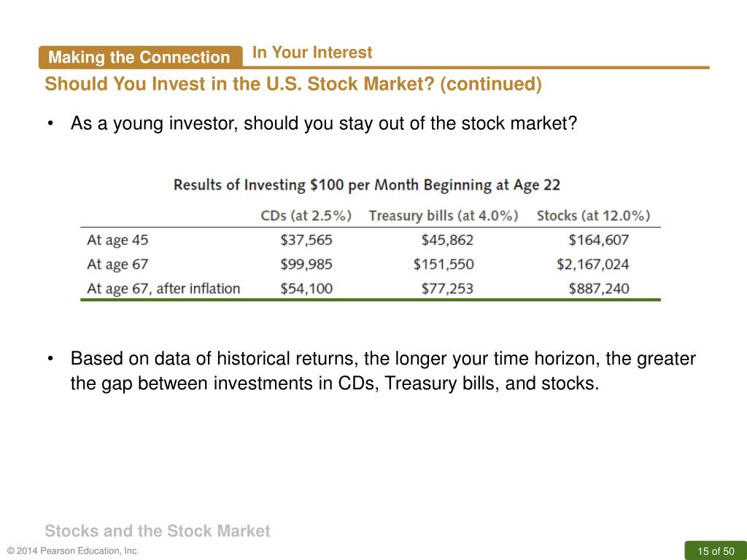Click the $54,100 CDs after-inflation value
The height and width of the screenshot is (560, 747).
click(x=306, y=289)
